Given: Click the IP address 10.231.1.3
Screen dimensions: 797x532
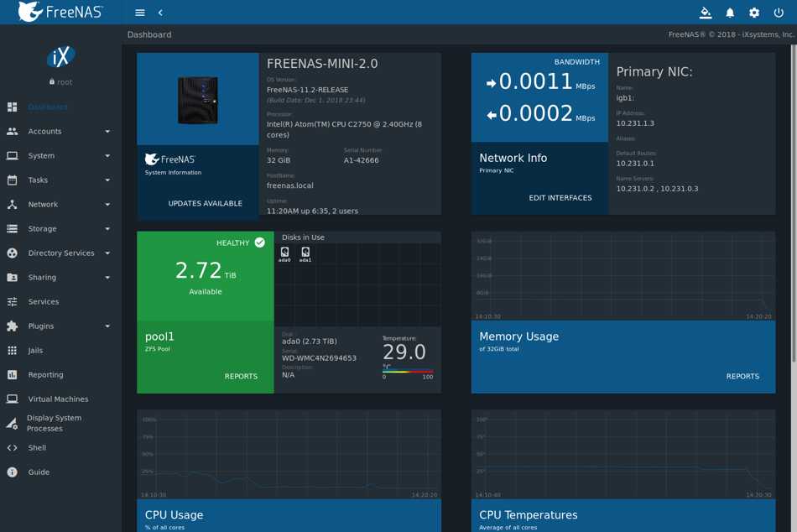Looking at the screenshot, I should [x=635, y=123].
